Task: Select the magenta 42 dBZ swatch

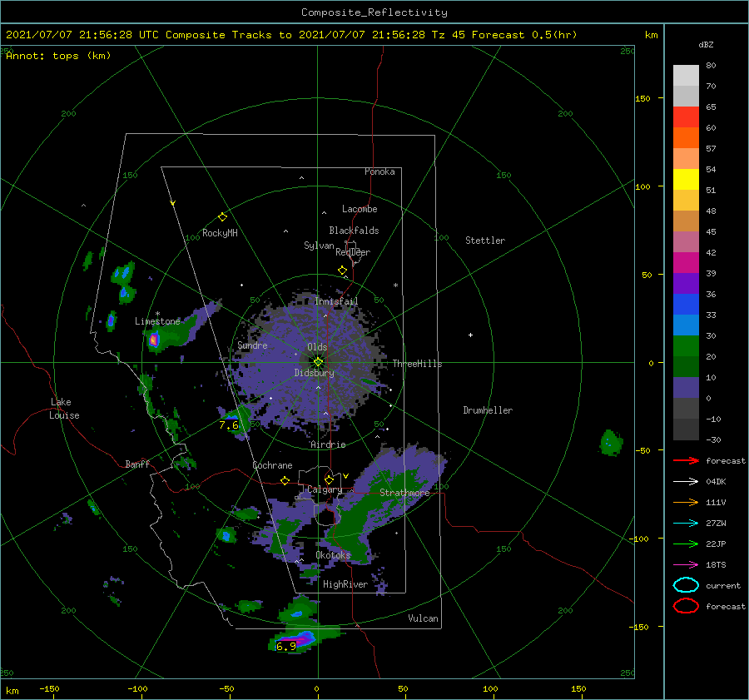Action: click(x=686, y=262)
